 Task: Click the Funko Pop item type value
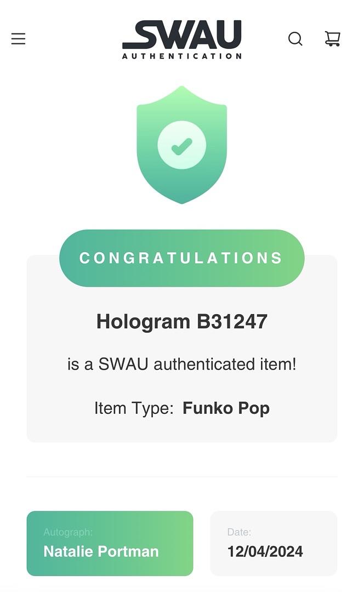click(226, 408)
